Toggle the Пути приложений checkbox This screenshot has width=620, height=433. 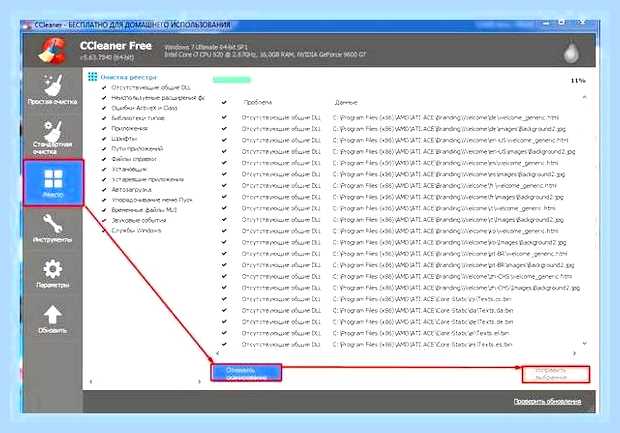(x=104, y=149)
